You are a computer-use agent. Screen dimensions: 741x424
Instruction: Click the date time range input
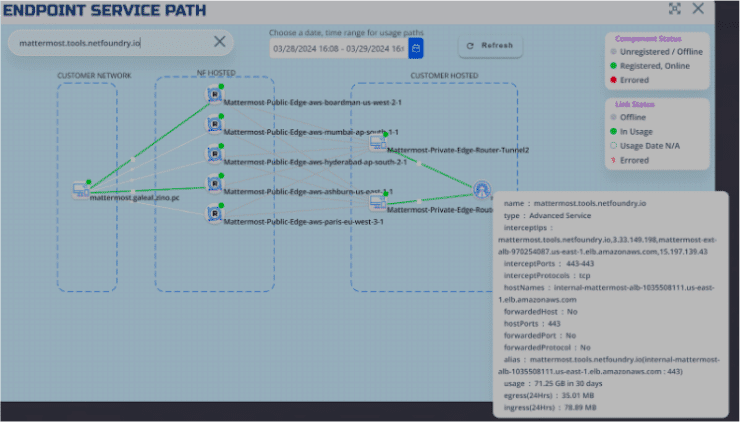pyautogui.click(x=337, y=47)
